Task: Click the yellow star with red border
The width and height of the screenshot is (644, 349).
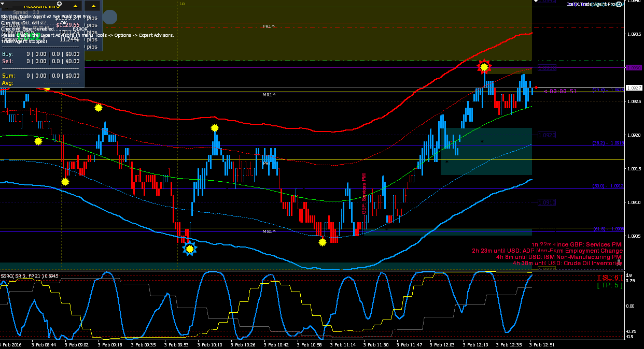Action: [x=484, y=67]
